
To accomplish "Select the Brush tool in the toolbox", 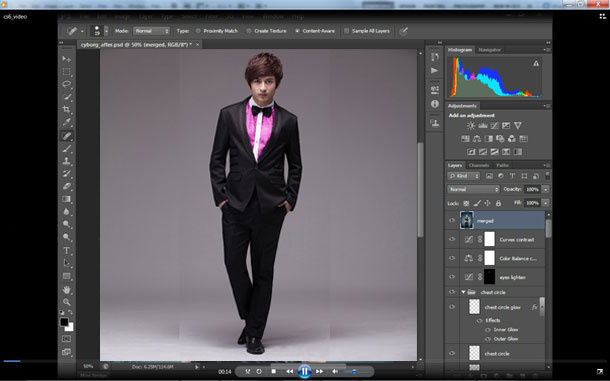I will click(67, 148).
